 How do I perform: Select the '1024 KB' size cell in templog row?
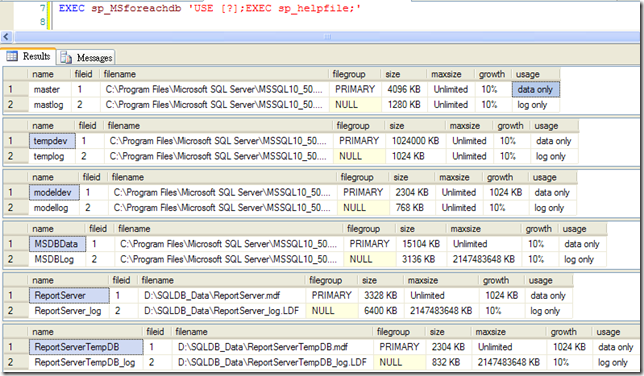point(415,156)
